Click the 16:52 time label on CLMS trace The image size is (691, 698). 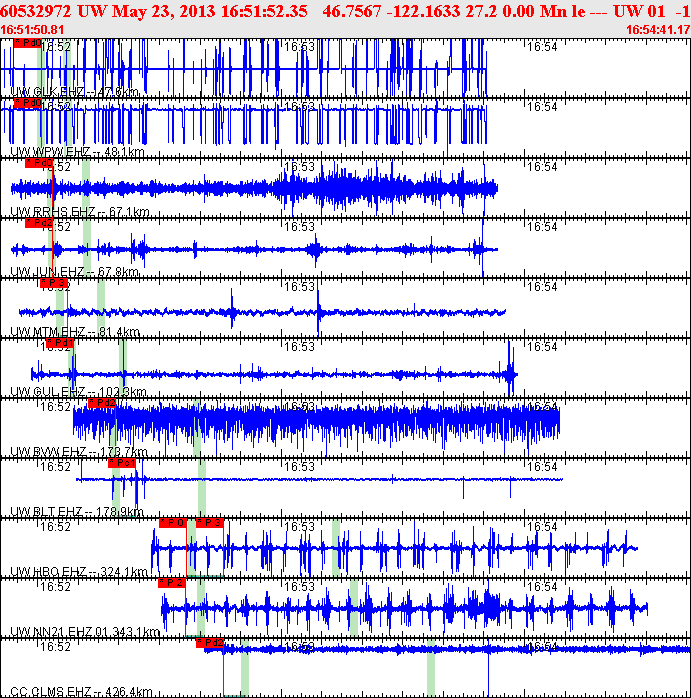[x=56, y=647]
